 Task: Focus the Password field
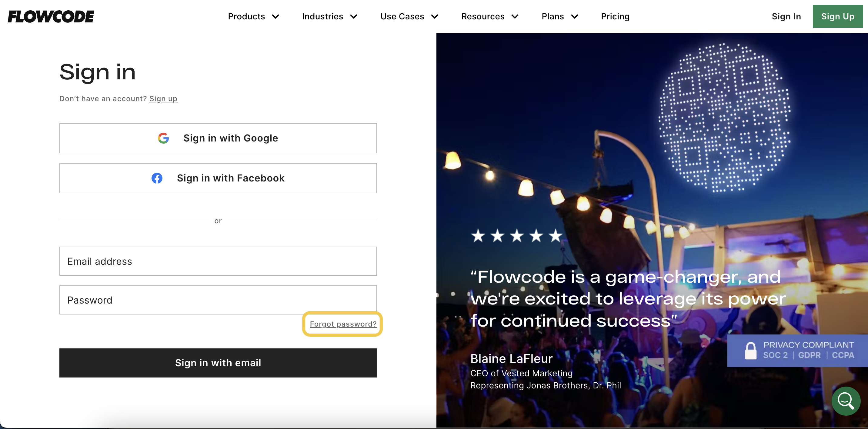tap(218, 300)
